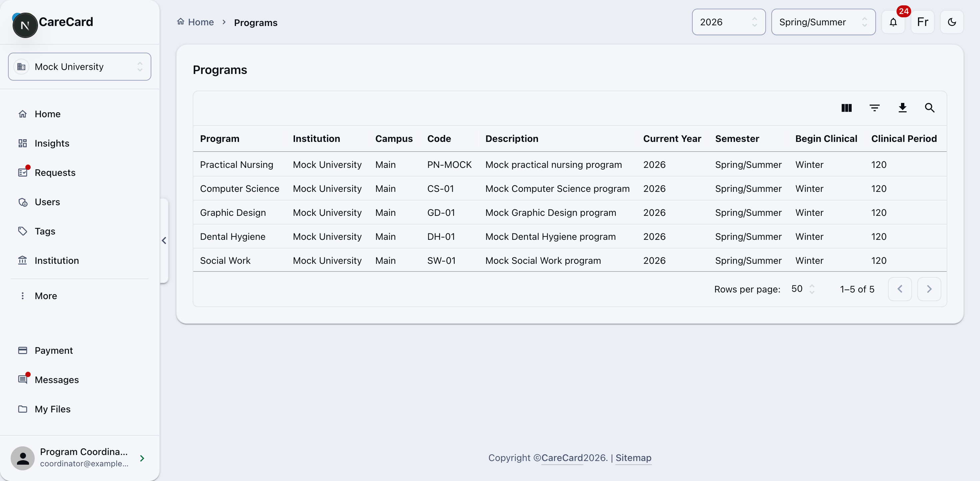Click the Programs breadcrumb
The height and width of the screenshot is (481, 980).
coord(256,23)
